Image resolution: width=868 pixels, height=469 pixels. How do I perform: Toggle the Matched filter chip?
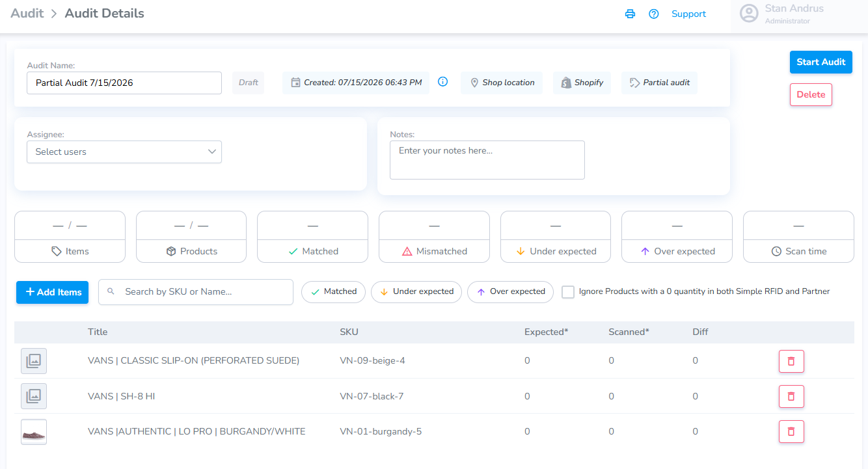pyautogui.click(x=333, y=291)
